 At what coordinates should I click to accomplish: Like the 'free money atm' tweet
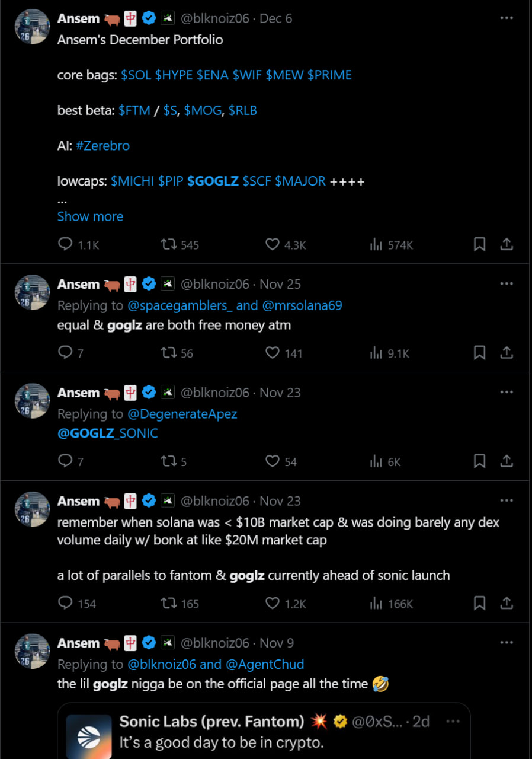272,353
